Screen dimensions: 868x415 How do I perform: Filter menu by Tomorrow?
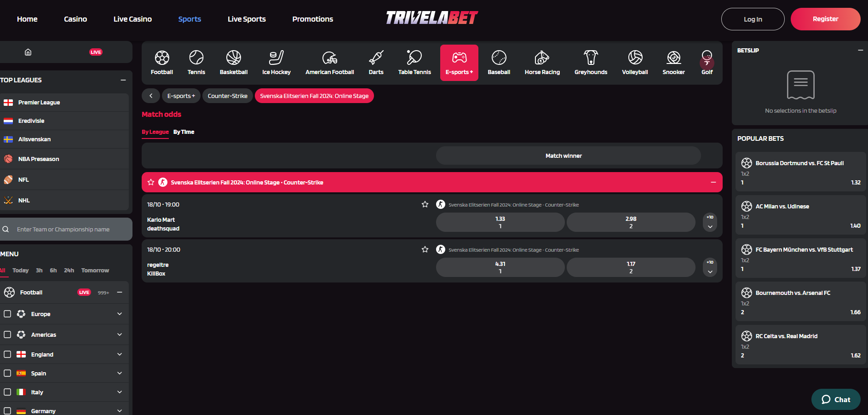click(x=95, y=271)
